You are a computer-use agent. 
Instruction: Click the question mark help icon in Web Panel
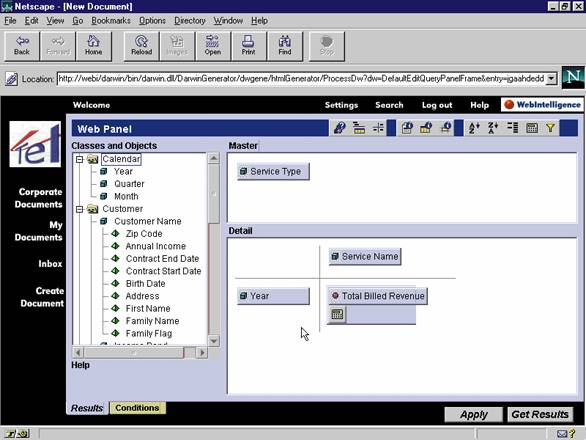pos(339,128)
